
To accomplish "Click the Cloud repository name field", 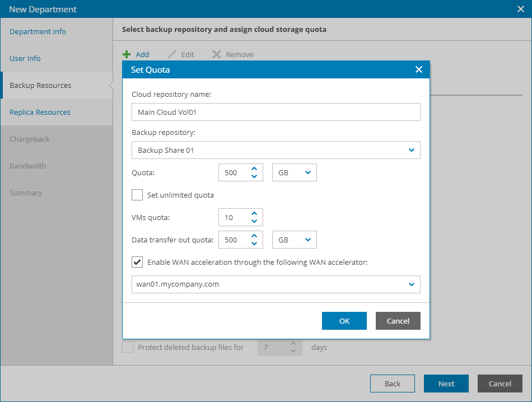I will pyautogui.click(x=276, y=112).
